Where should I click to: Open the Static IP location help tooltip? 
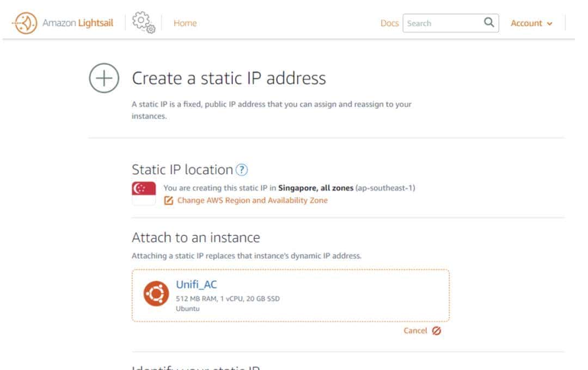pos(241,169)
